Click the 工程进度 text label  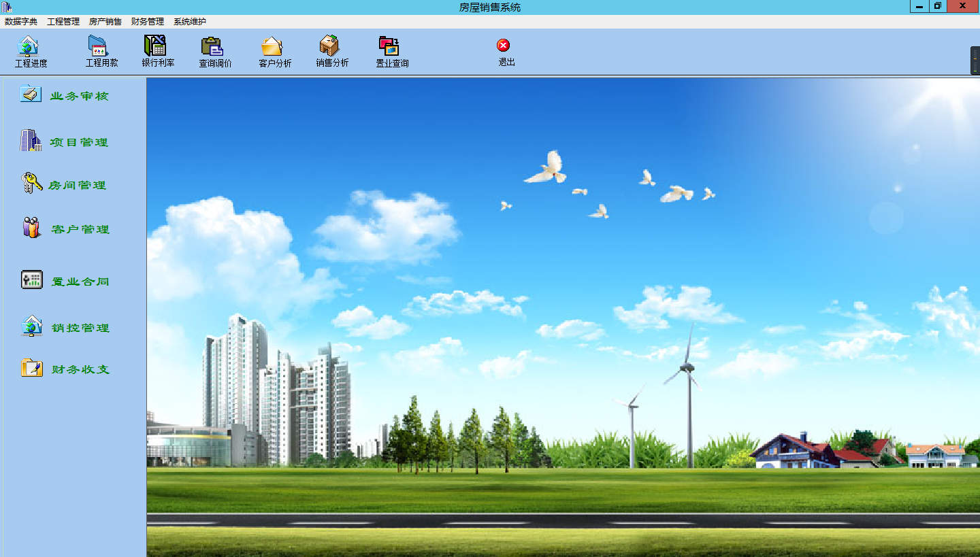[x=31, y=63]
